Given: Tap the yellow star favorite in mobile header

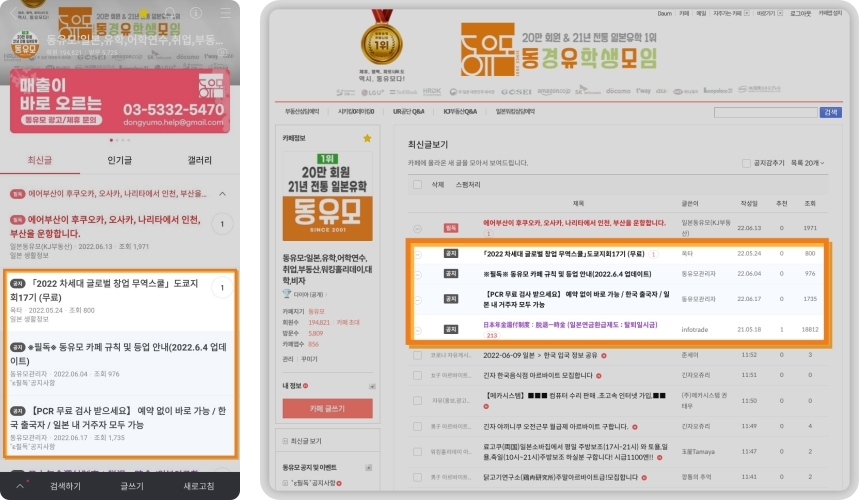Looking at the screenshot, I should pyautogui.click(x=144, y=13).
